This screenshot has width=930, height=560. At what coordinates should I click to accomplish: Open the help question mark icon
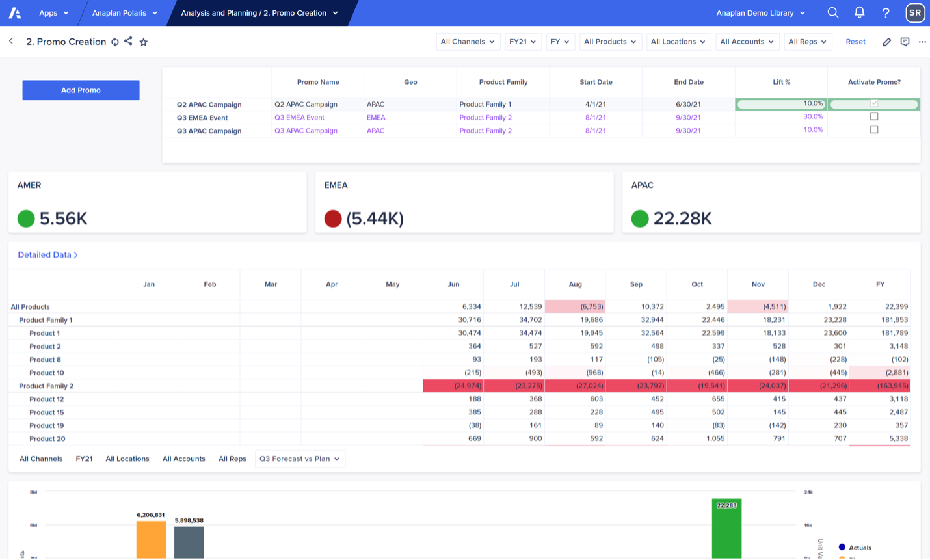click(x=886, y=13)
